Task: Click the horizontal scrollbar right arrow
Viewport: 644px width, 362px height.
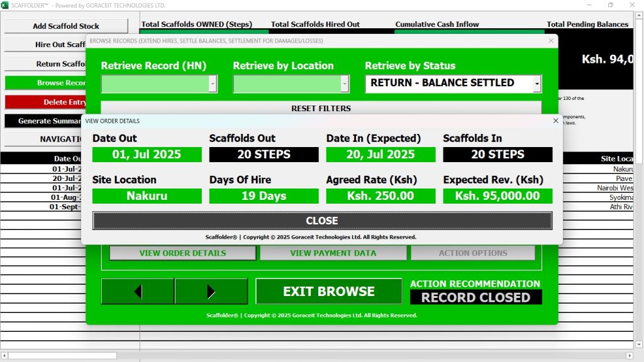Action: tap(631, 356)
